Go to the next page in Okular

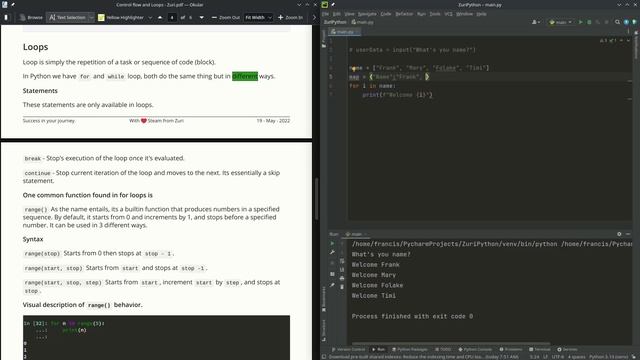click(202, 18)
